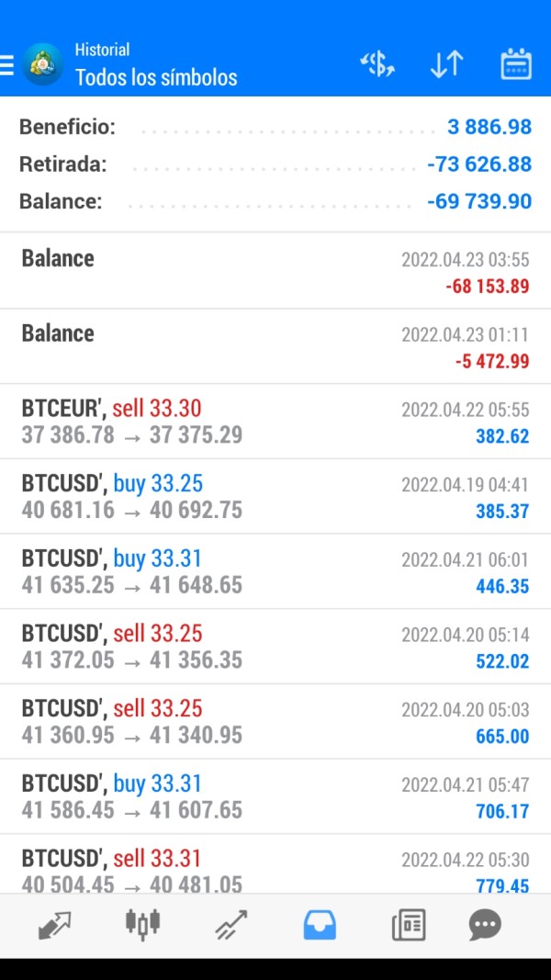This screenshot has height=980, width=551.
Task: Select the BTCUSD sell deal with 665.00 profit
Action: 275,722
